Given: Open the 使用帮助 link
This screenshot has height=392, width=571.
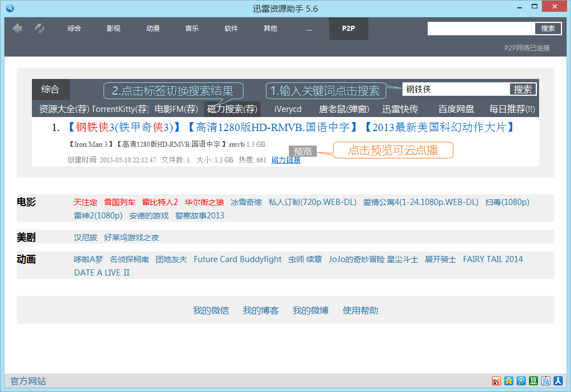Looking at the screenshot, I should click(x=361, y=310).
